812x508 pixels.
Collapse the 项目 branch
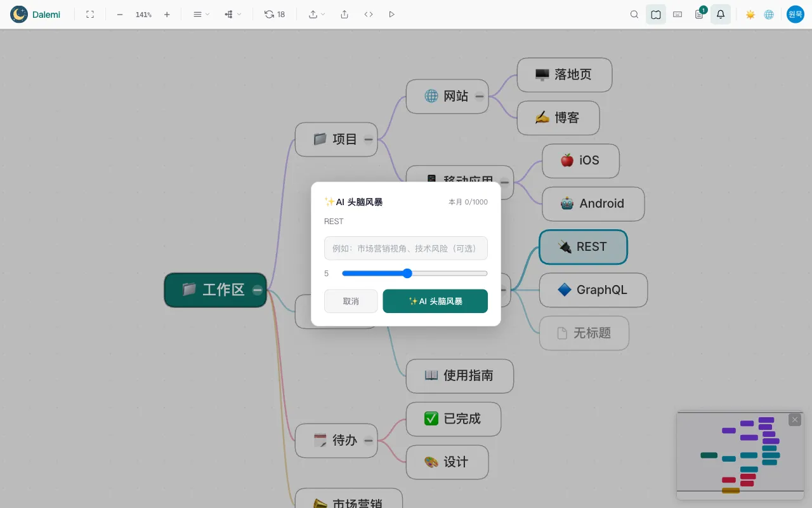click(x=369, y=140)
